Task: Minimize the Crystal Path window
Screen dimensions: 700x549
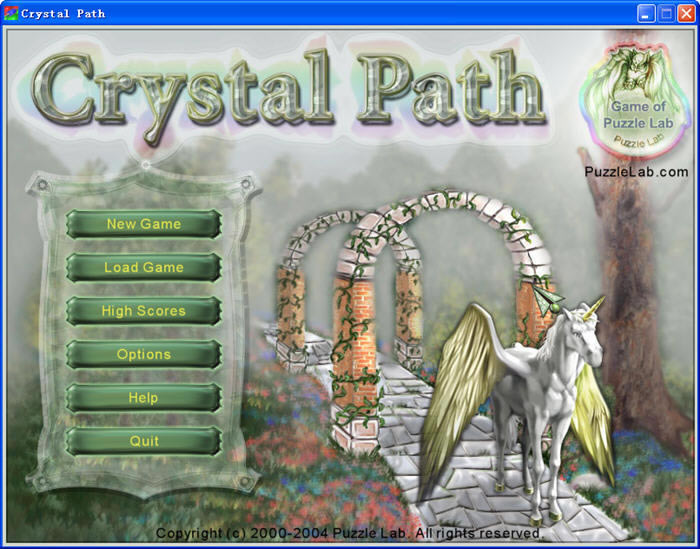Action: pyautogui.click(x=645, y=14)
